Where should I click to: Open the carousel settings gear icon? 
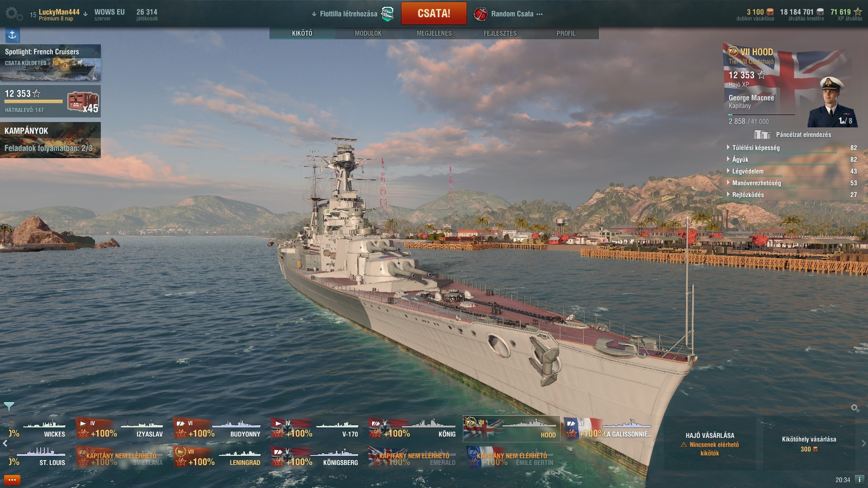pyautogui.click(x=855, y=408)
